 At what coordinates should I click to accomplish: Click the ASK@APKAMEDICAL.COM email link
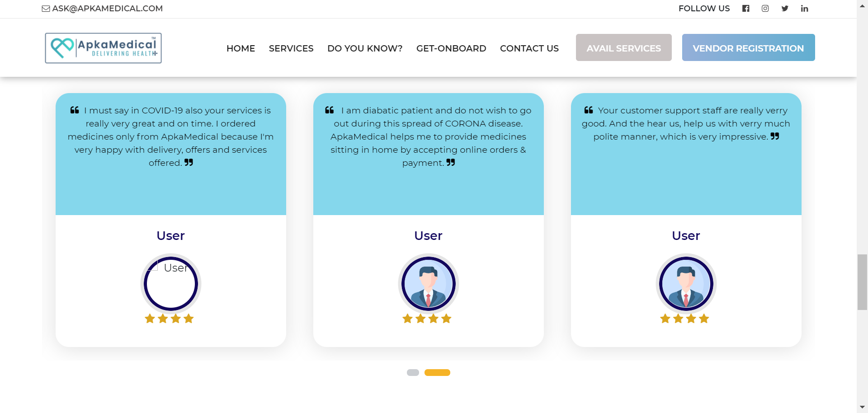[108, 9]
